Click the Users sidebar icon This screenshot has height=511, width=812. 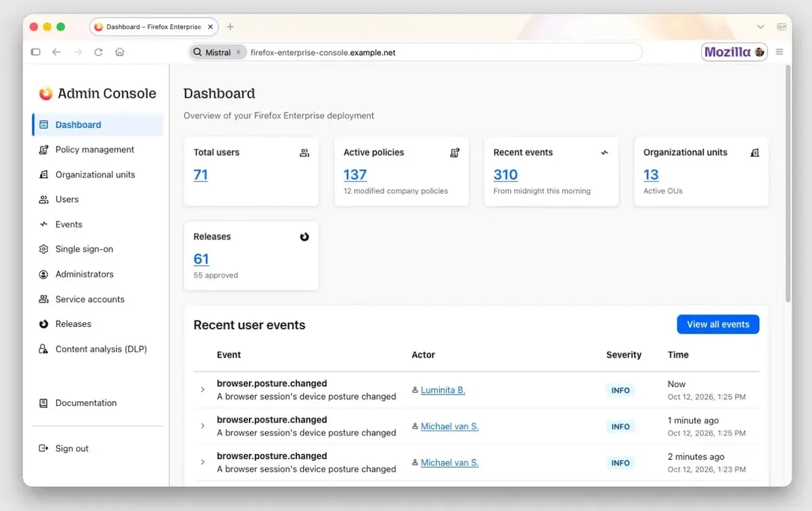click(43, 200)
